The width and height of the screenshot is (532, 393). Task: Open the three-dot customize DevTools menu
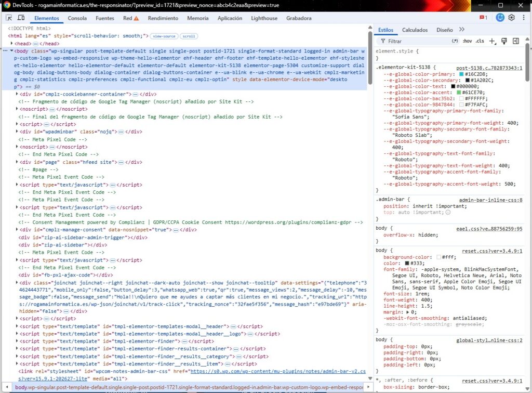524,18
